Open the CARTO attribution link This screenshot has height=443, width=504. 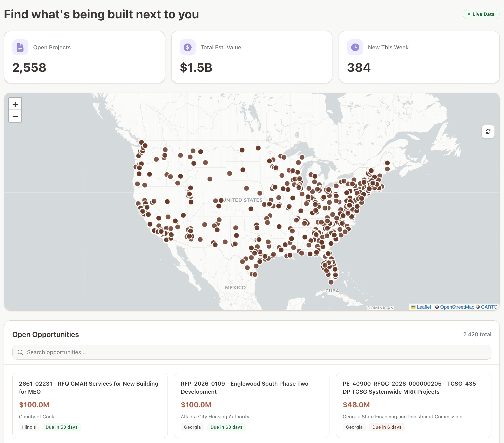[489, 307]
